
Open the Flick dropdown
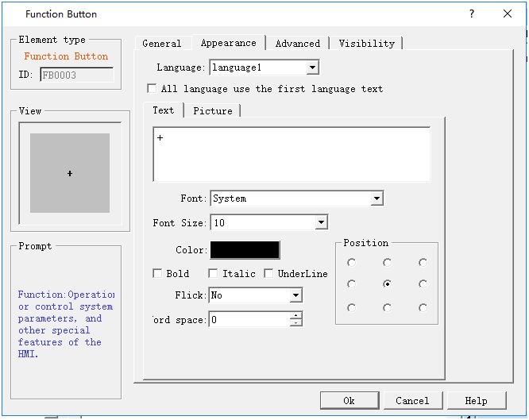click(x=295, y=295)
